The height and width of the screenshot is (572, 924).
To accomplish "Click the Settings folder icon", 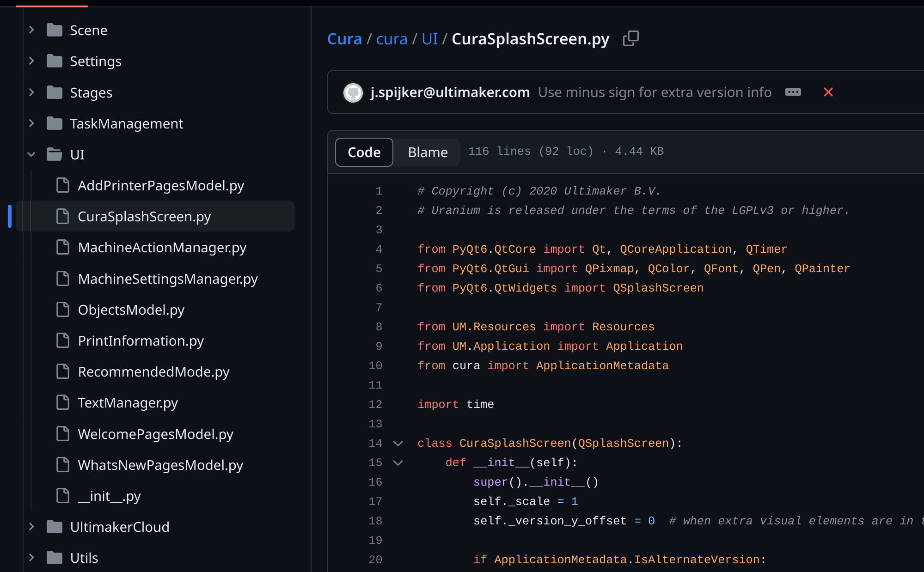I will 55,61.
